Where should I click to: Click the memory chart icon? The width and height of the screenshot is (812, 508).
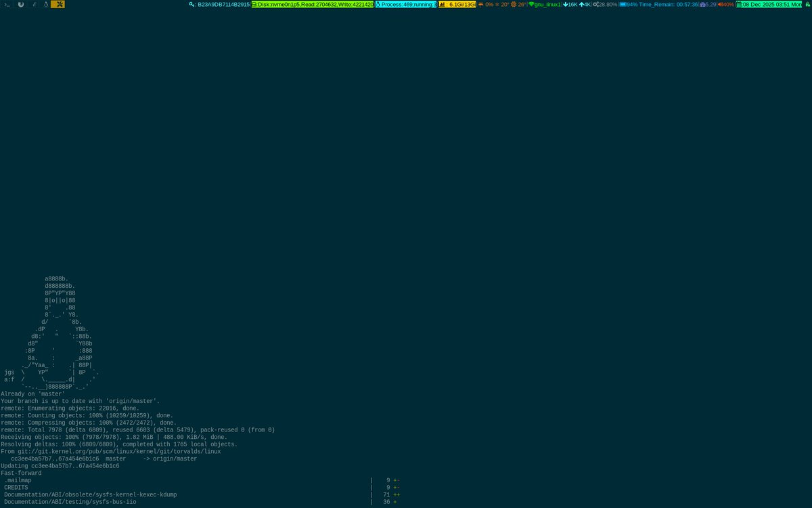click(443, 4)
